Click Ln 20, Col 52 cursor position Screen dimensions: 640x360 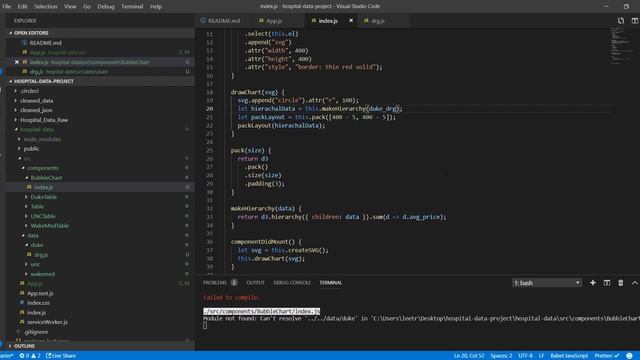click(469, 356)
